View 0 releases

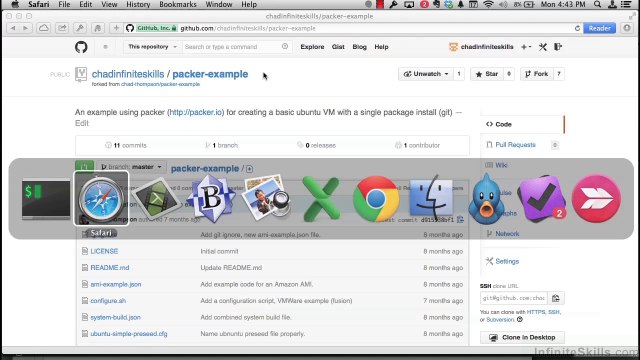point(316,145)
